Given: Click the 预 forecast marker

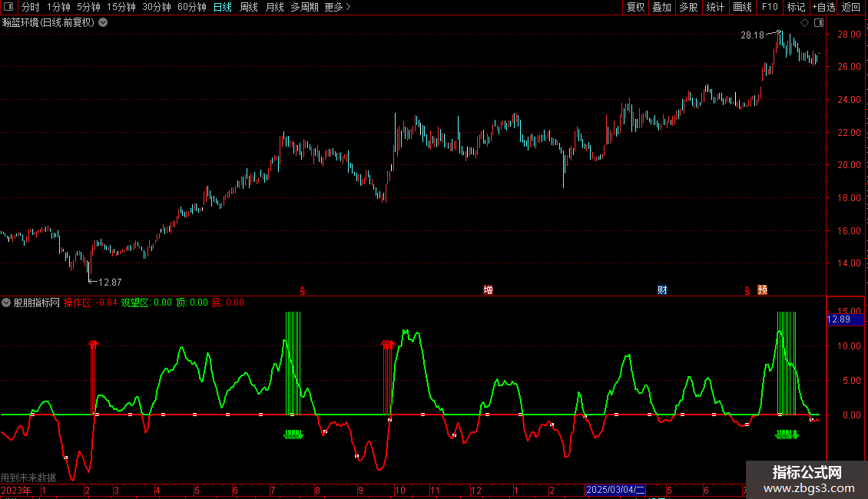Looking at the screenshot, I should click(x=762, y=290).
